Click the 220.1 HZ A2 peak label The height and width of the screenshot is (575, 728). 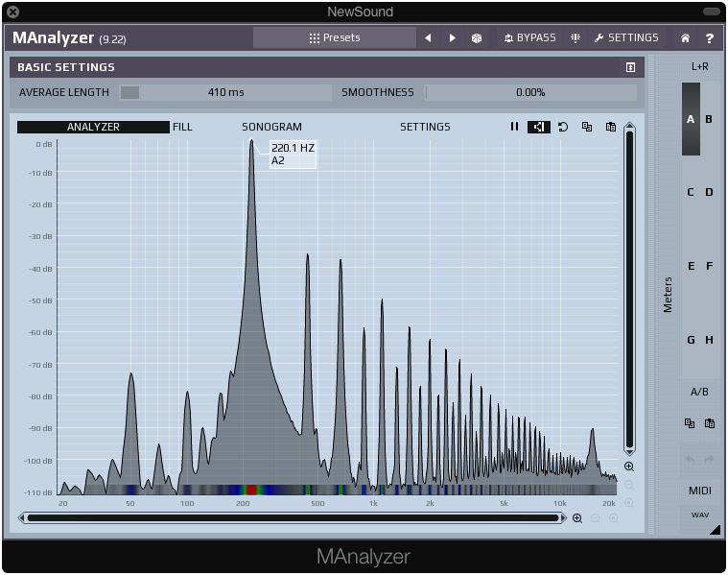click(293, 155)
